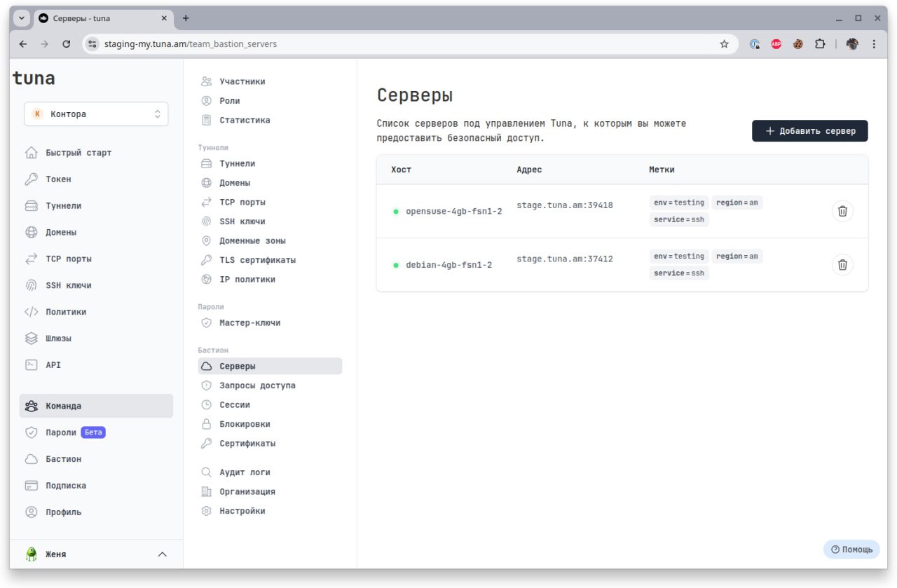
Task: Click the Статистика document icon
Action: click(206, 120)
